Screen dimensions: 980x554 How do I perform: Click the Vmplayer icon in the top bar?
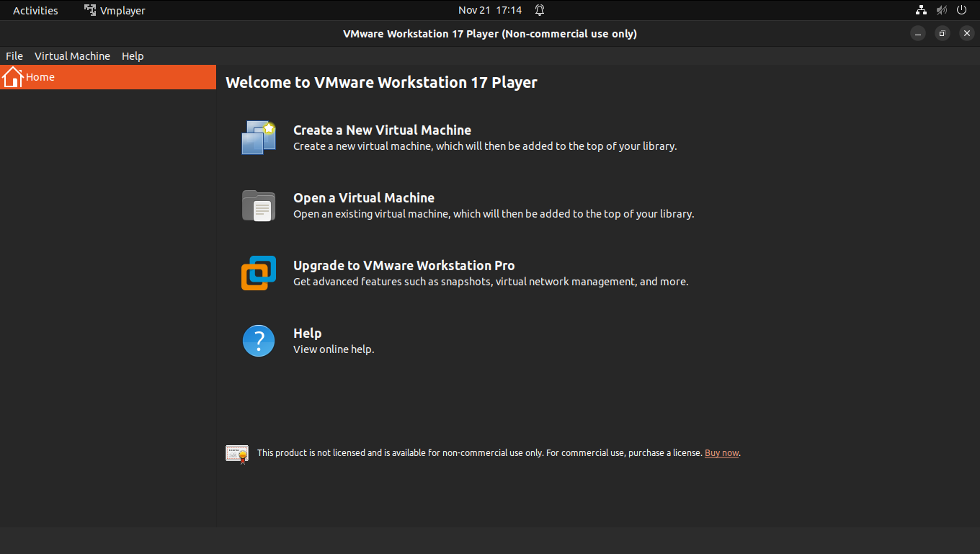89,10
